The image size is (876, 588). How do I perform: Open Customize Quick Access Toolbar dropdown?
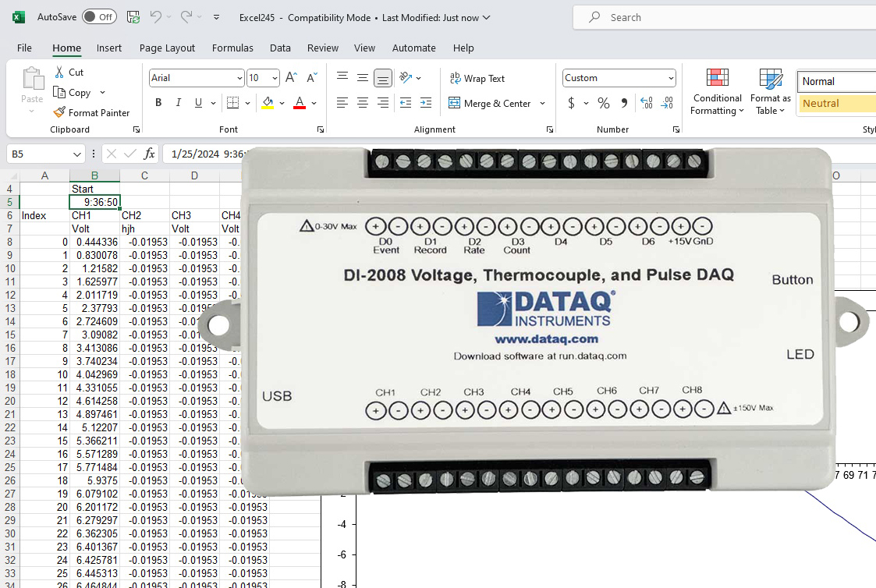pyautogui.click(x=216, y=17)
